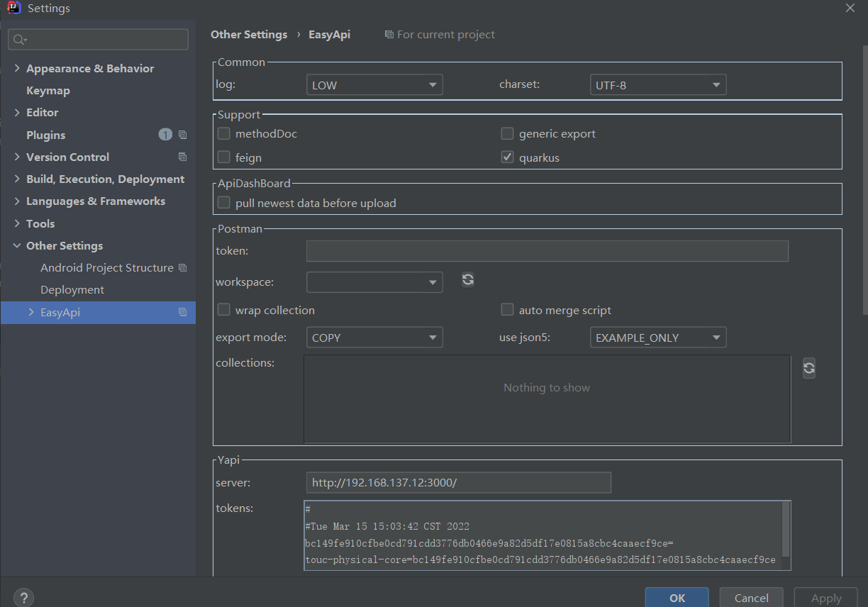The width and height of the screenshot is (868, 607).
Task: Click the IntelliJ logo in the title bar
Action: coord(13,9)
